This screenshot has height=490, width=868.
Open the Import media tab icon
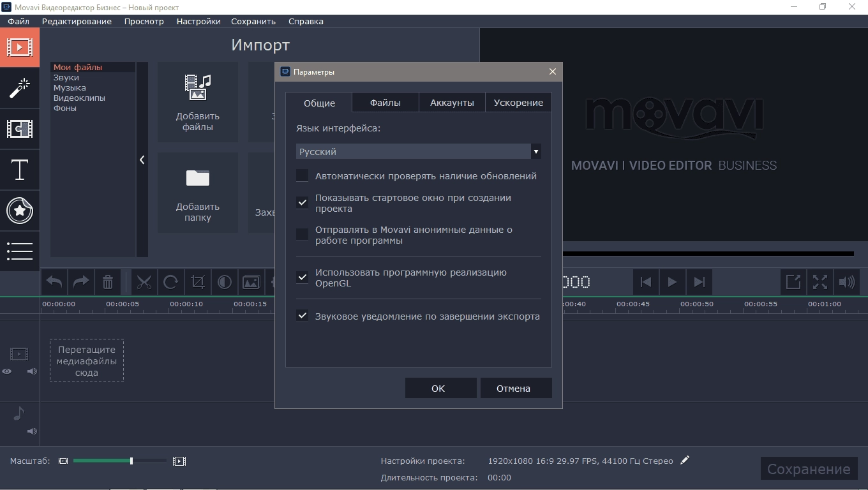coord(20,47)
